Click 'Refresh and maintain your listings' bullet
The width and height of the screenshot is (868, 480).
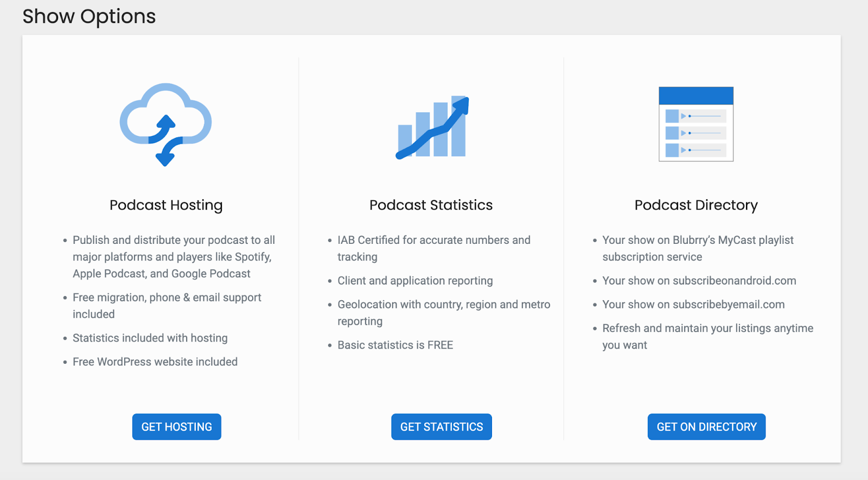pyautogui.click(x=708, y=337)
